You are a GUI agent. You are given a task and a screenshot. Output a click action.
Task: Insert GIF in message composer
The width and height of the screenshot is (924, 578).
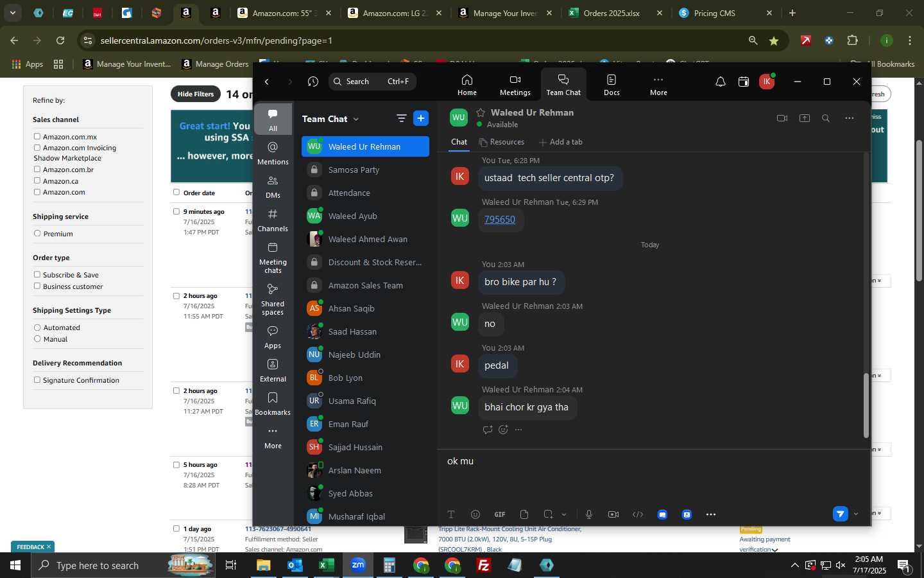click(500, 514)
